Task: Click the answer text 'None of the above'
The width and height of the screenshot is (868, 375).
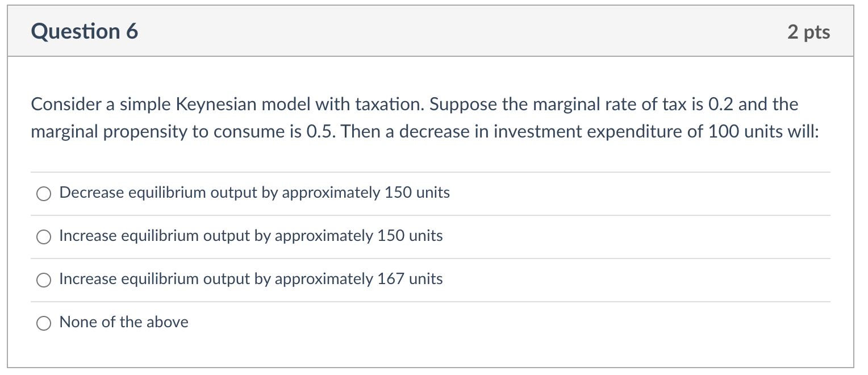Action: pos(124,322)
